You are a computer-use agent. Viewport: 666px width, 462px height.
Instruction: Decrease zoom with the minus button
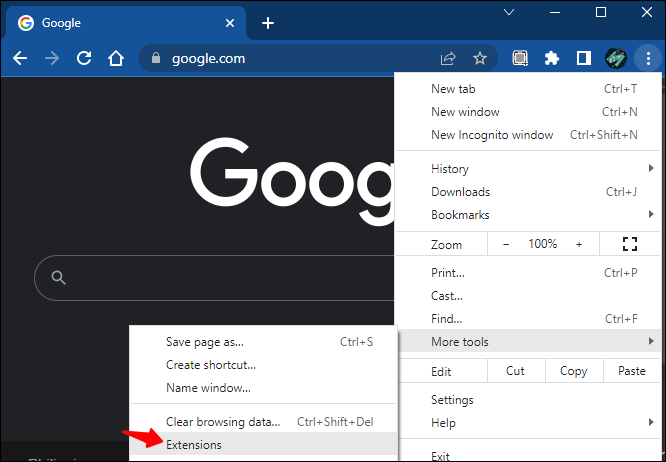tap(506, 244)
